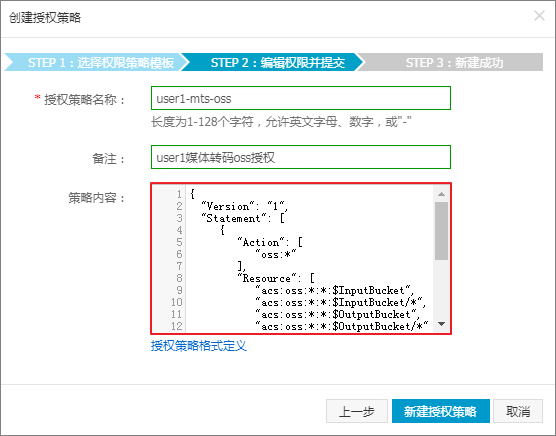Focus the 备注 input field

(301, 157)
